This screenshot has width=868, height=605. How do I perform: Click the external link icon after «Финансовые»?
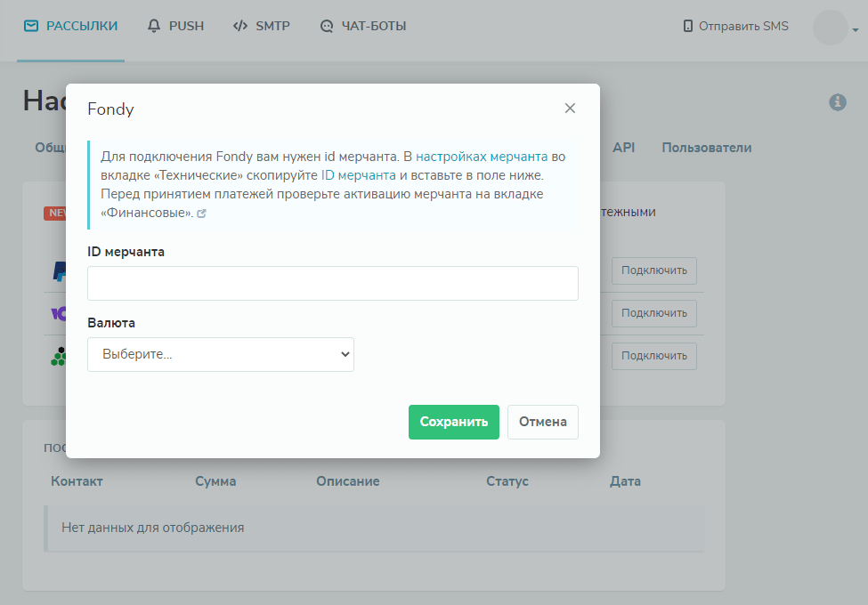tap(202, 214)
